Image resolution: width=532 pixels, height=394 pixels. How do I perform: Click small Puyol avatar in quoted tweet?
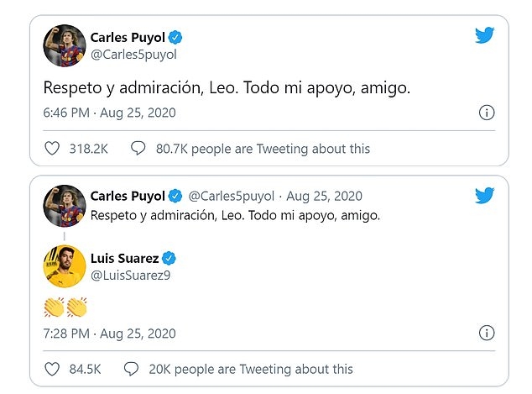[64, 206]
